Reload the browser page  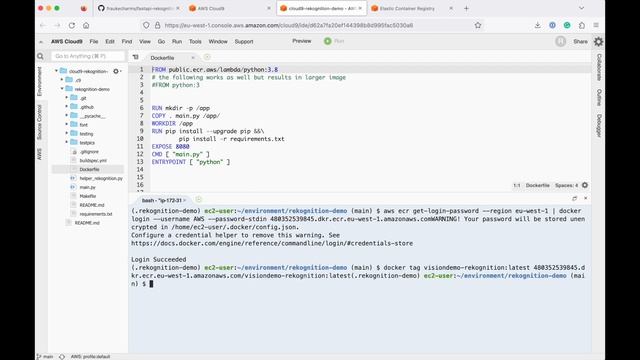(x=72, y=25)
